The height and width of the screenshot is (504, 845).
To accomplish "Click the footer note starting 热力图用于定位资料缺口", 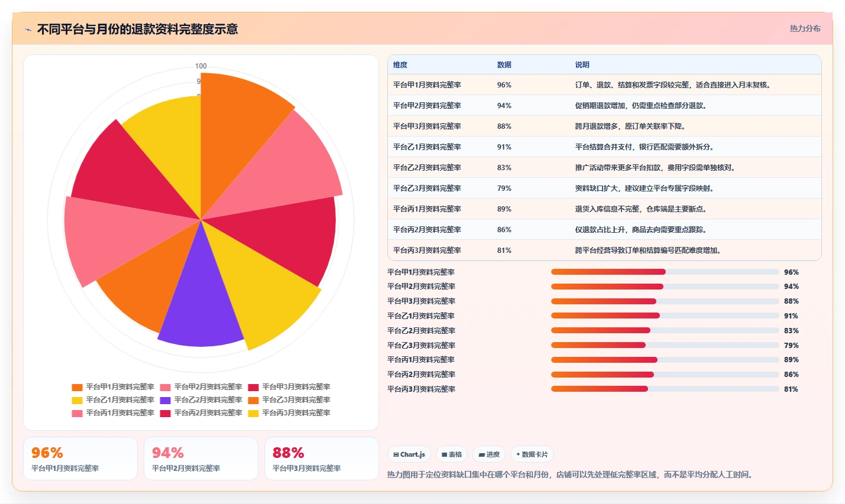I will (x=571, y=474).
